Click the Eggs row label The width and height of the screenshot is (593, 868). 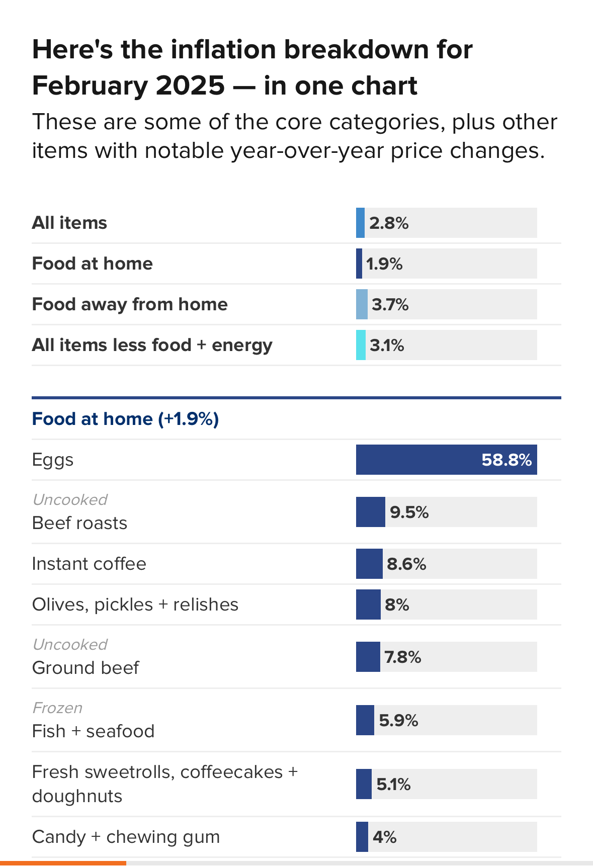click(53, 460)
